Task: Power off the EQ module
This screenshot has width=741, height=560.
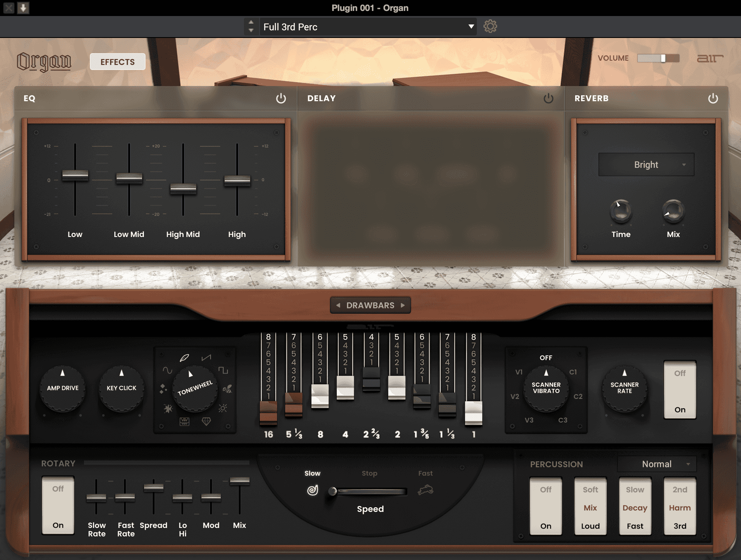Action: coord(281,98)
